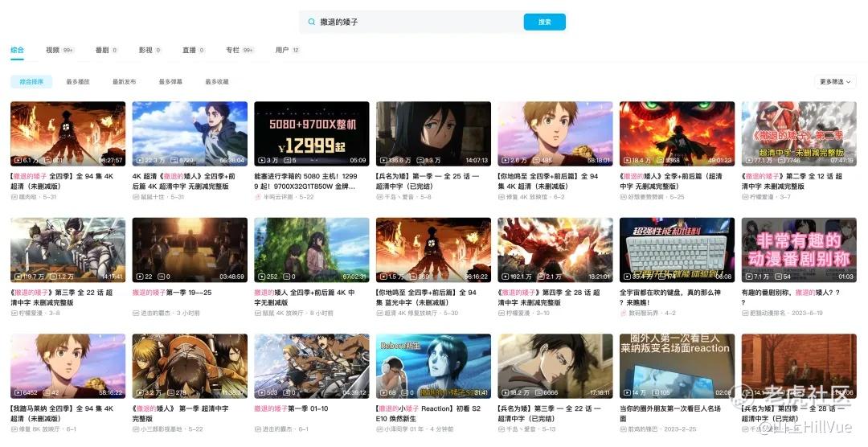
Task: Open the thumbnail with duration 18:21:01
Action: pos(555,250)
